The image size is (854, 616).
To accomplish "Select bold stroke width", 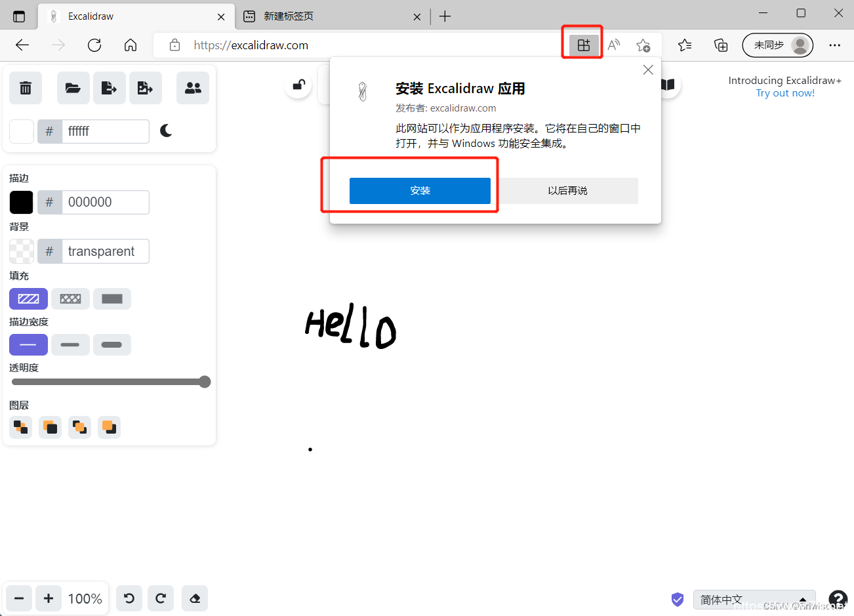I will point(70,344).
